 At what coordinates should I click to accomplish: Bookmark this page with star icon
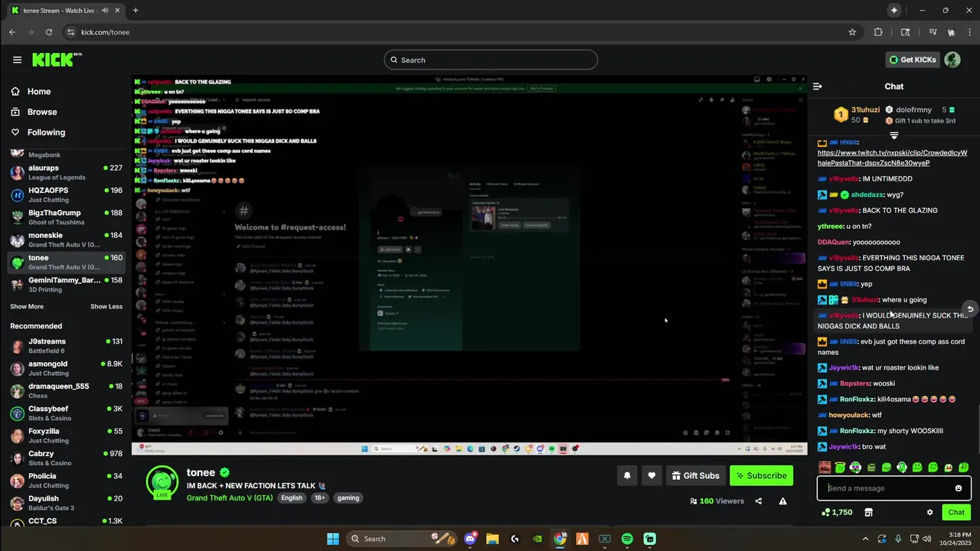[x=852, y=32]
